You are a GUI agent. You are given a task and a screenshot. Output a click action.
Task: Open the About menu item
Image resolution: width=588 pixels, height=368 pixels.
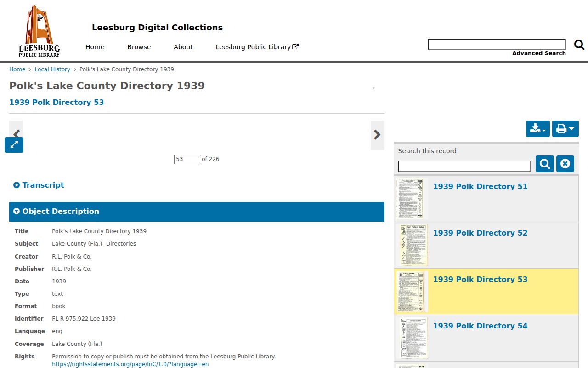tap(183, 47)
